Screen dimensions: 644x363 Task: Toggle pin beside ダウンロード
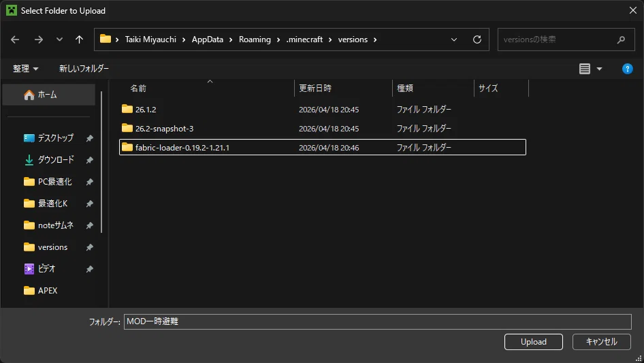[x=90, y=160]
